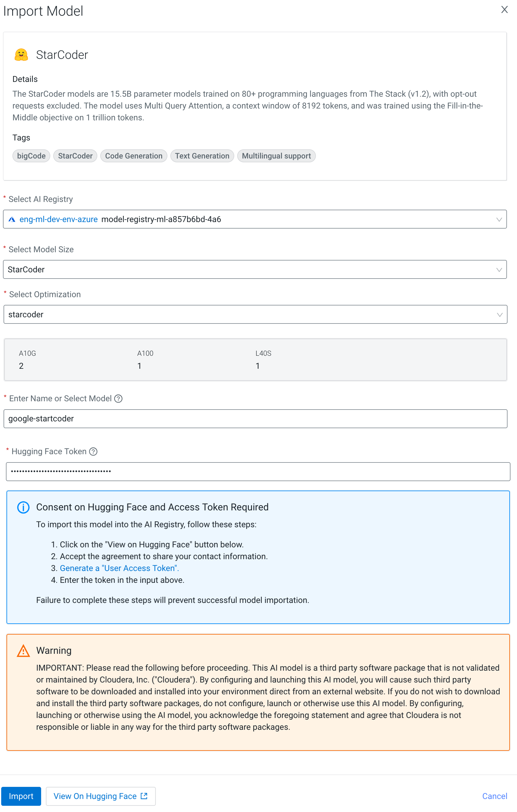Open Generate a User Access Token link
Image resolution: width=517 pixels, height=812 pixels.
pos(119,568)
